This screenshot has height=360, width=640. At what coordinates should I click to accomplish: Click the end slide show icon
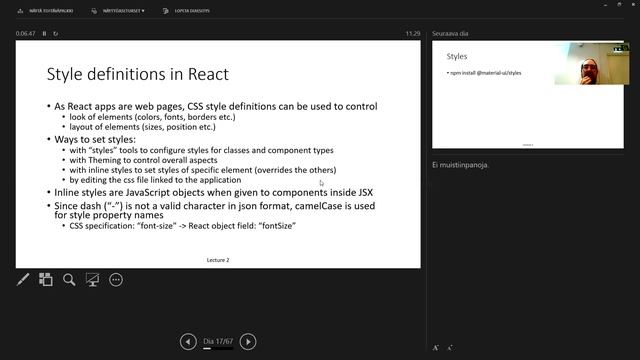pyautogui.click(x=165, y=11)
